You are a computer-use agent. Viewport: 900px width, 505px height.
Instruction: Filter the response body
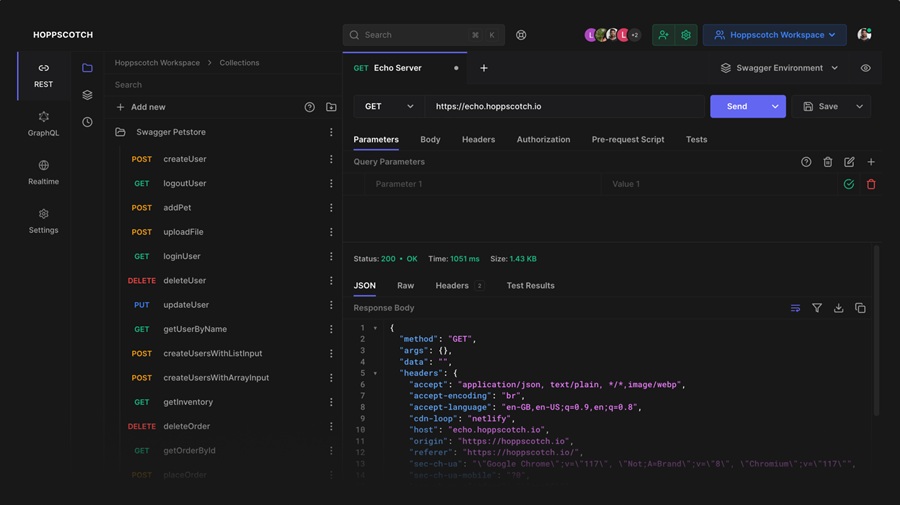pyautogui.click(x=817, y=308)
